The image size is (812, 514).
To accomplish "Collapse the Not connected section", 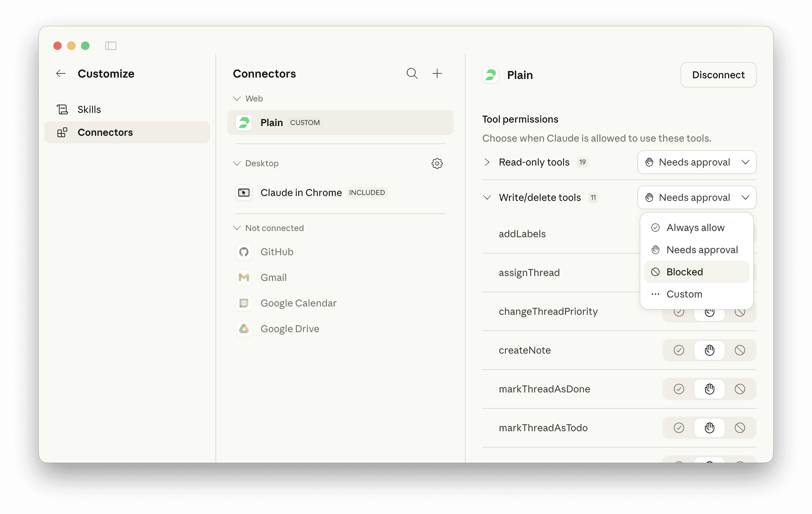I will (237, 228).
